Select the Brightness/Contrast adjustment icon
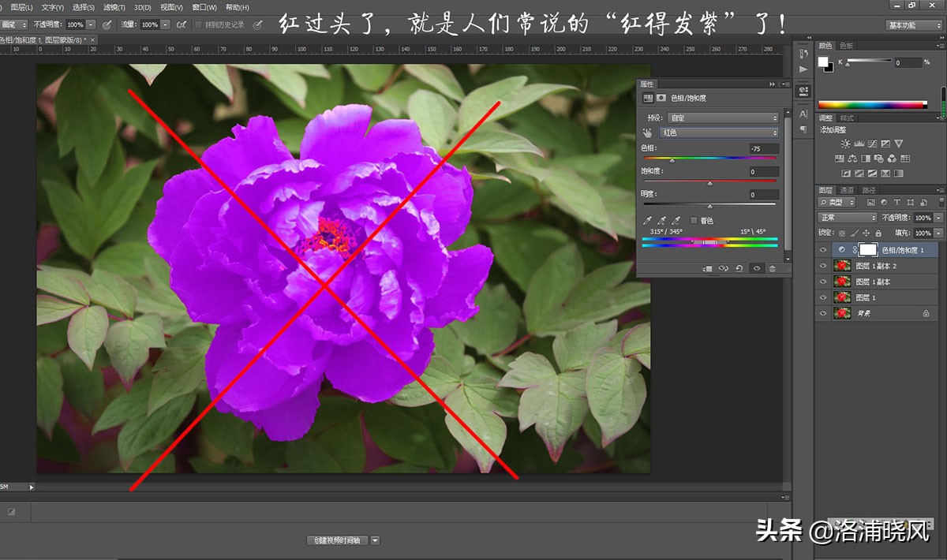 tap(846, 144)
